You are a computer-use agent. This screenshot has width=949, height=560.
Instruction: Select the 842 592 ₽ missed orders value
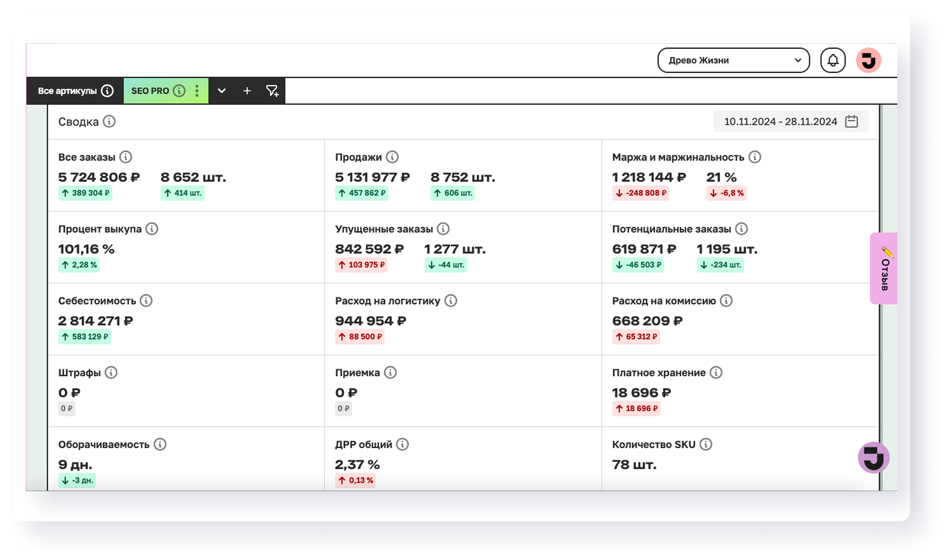[370, 249]
